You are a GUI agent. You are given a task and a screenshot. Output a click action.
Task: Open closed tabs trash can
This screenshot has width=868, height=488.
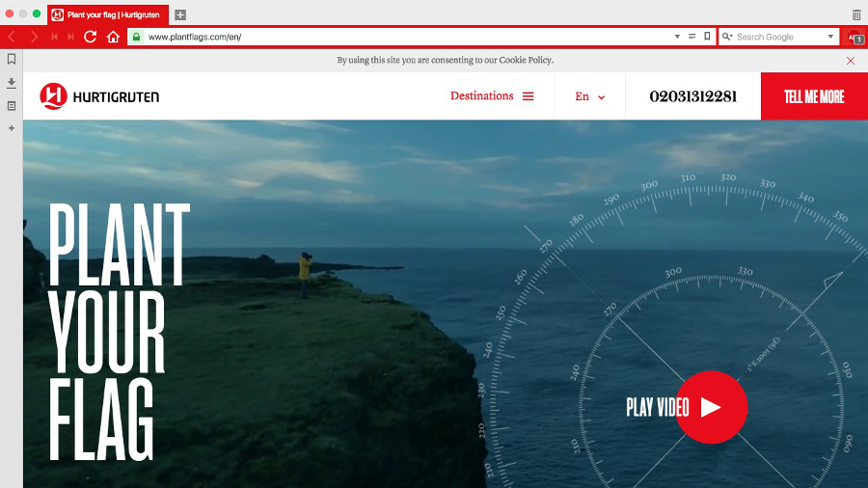pos(856,14)
